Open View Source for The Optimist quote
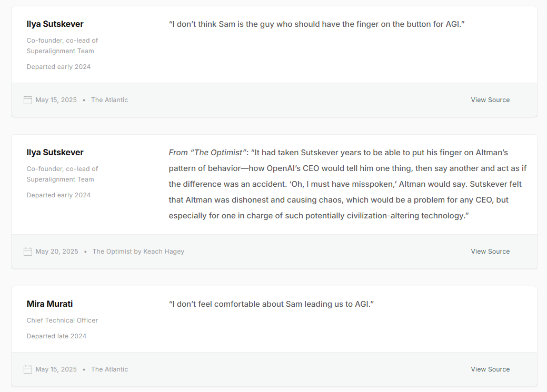The height and width of the screenshot is (392, 547). coord(490,252)
